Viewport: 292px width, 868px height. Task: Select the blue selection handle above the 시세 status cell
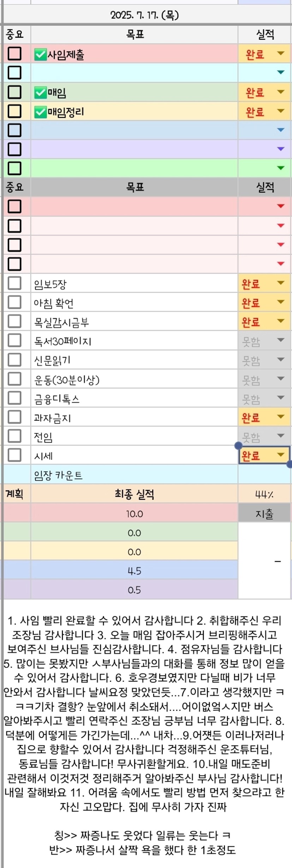(238, 445)
